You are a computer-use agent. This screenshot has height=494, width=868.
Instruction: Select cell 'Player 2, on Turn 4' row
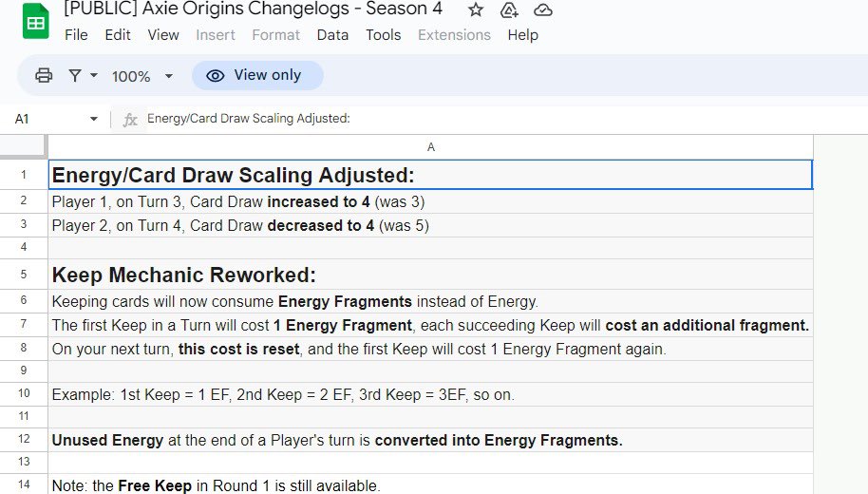pyautogui.click(x=431, y=225)
